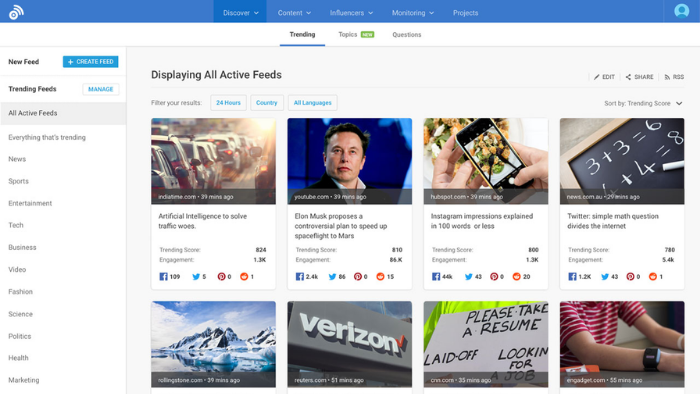Open the Sort by Trending Score dropdown
This screenshot has height=394, width=700.
643,104
